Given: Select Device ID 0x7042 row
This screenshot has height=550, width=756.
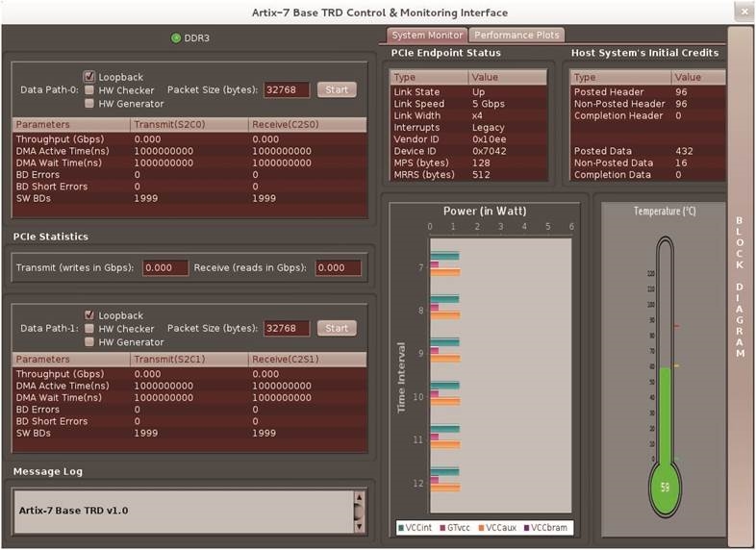Looking at the screenshot, I should pyautogui.click(x=468, y=151).
